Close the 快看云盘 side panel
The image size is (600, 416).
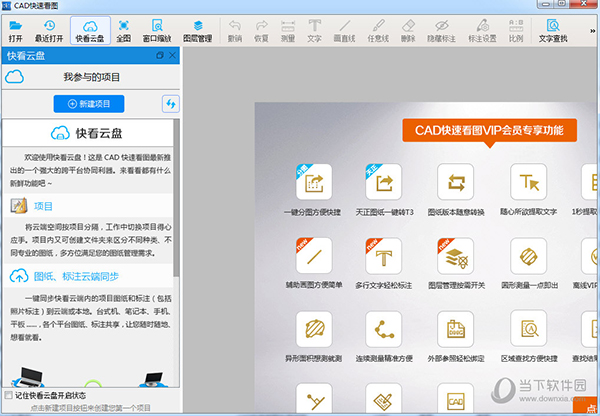tap(173, 55)
